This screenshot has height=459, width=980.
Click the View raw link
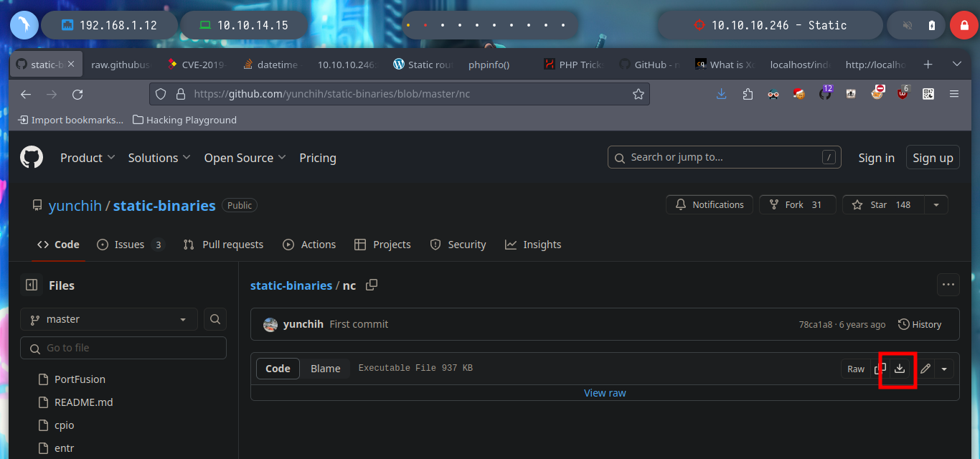click(605, 393)
